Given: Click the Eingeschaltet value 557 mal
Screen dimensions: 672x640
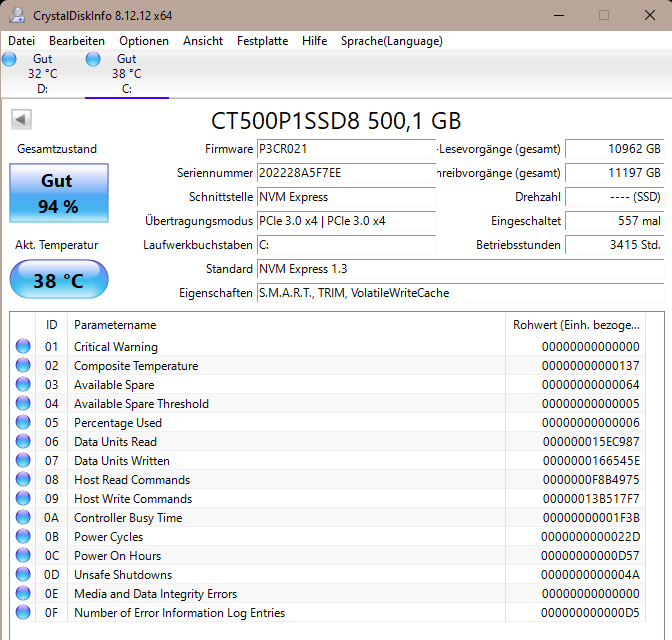Looking at the screenshot, I should (615, 221).
